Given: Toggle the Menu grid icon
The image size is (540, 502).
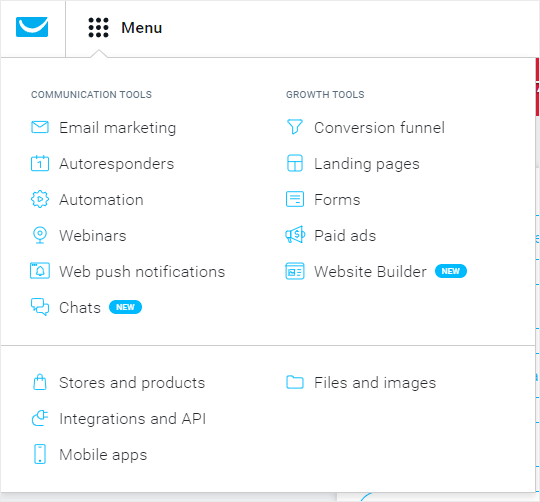Looking at the screenshot, I should (x=98, y=28).
